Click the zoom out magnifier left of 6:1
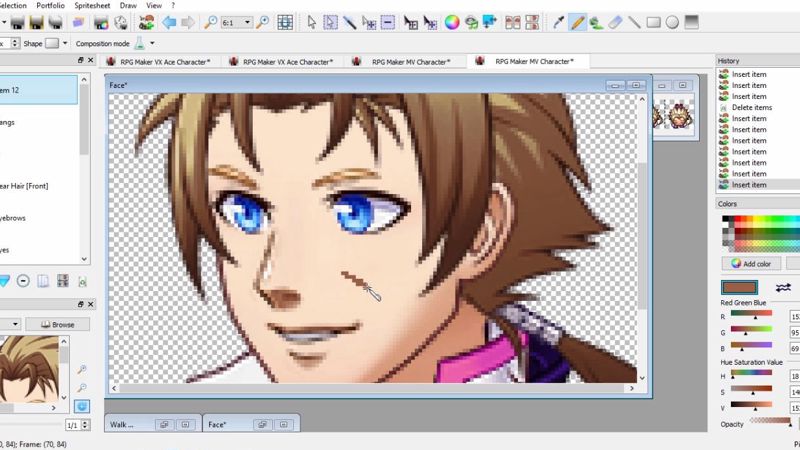The image size is (800, 450). tap(210, 22)
